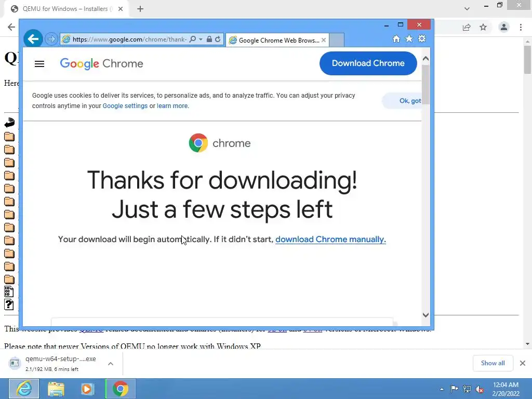Screen dimensions: 532x399
Task: Click the IE page scrollbar up arrow
Action: 426,58
